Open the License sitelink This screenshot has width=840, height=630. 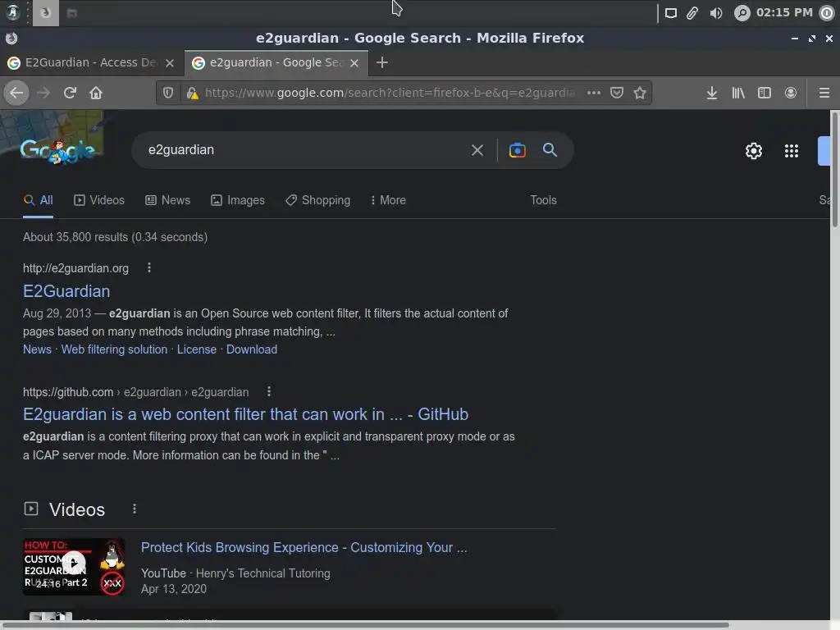[197, 349]
